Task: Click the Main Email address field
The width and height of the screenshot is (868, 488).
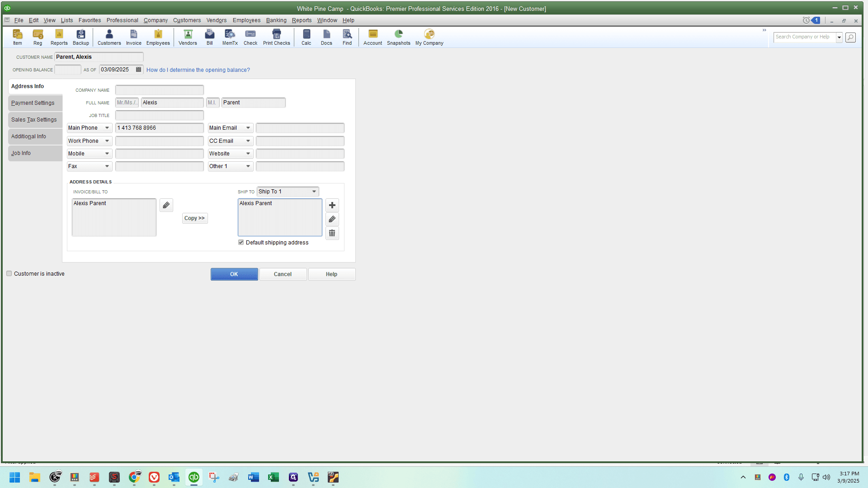Action: pos(300,128)
